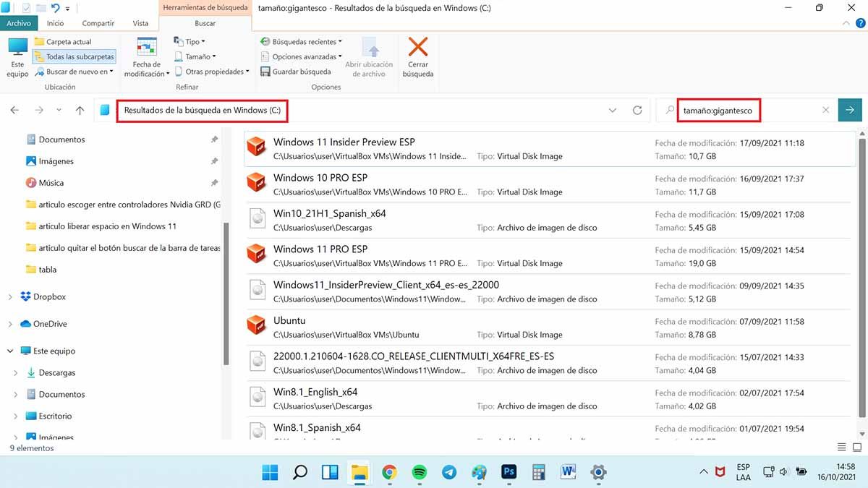
Task: Click Herramientas de búsqueda tab header
Action: (205, 8)
